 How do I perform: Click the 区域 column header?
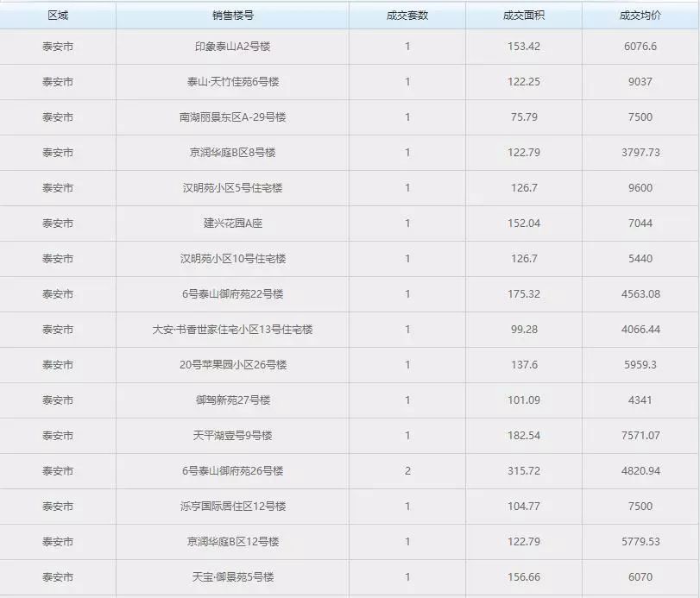(x=58, y=16)
